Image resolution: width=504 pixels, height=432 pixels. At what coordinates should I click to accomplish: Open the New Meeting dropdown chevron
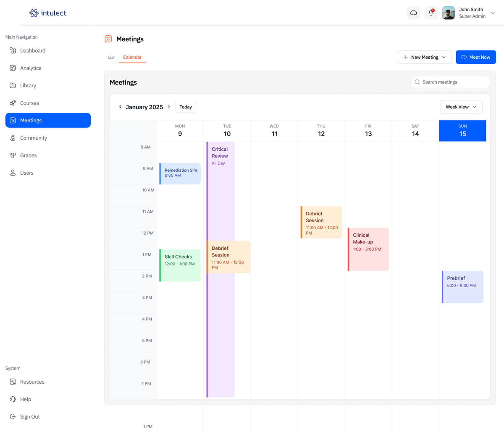coord(444,57)
